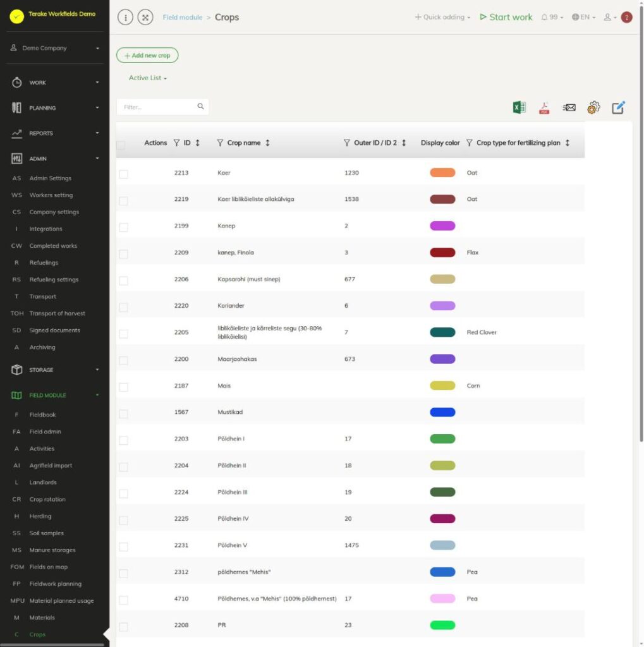Check the Mais row checkbox
This screenshot has width=644, height=647.
coord(123,387)
